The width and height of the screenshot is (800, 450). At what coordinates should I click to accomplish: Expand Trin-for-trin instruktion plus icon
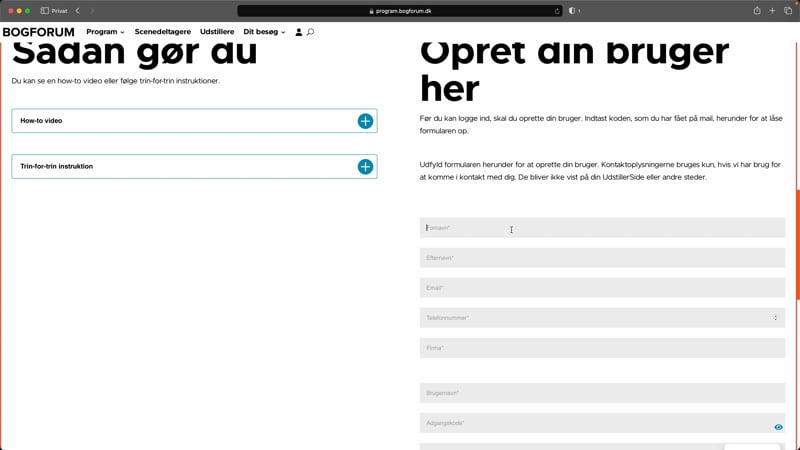pyautogui.click(x=365, y=166)
